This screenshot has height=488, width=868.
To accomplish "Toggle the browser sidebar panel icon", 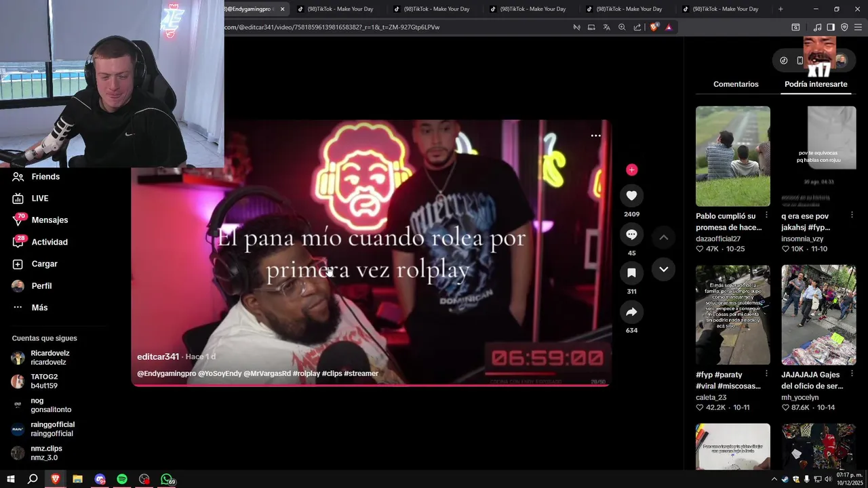I will [x=831, y=27].
